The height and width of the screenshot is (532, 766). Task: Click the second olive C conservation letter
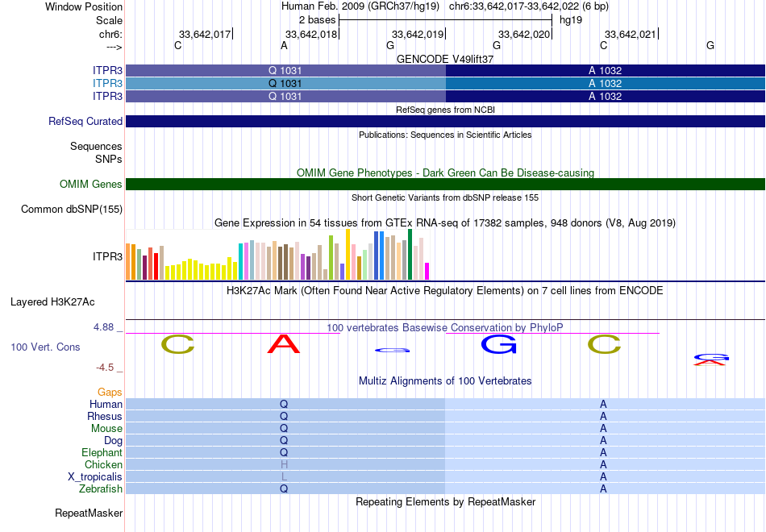tap(604, 344)
